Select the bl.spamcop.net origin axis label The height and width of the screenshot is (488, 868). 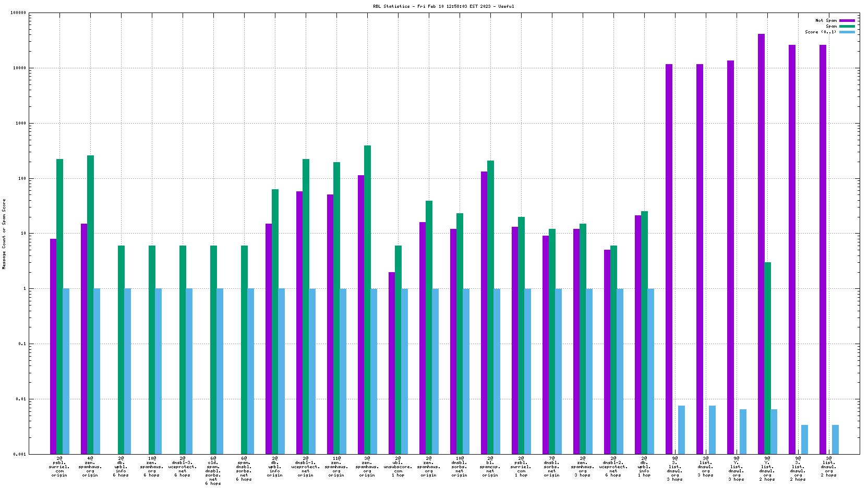click(x=490, y=467)
